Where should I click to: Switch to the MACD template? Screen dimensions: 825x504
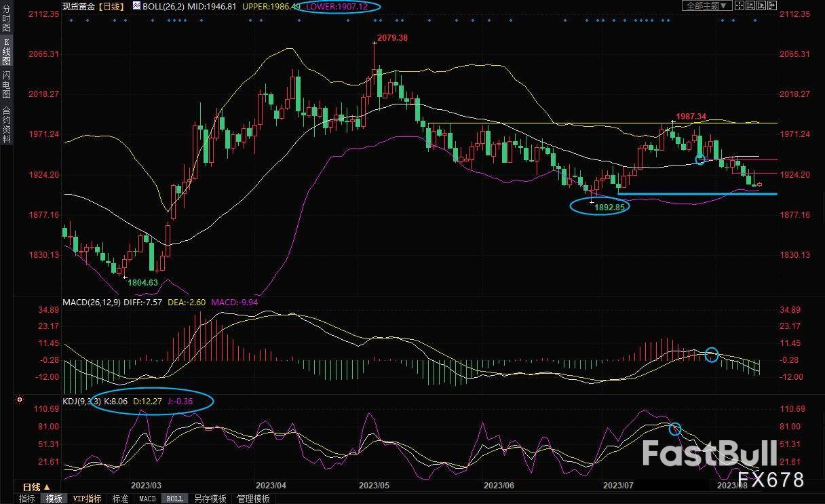pyautogui.click(x=147, y=499)
